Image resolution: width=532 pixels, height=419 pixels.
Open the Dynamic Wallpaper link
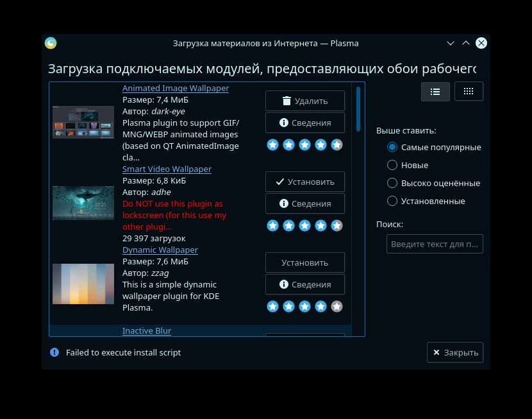point(160,250)
